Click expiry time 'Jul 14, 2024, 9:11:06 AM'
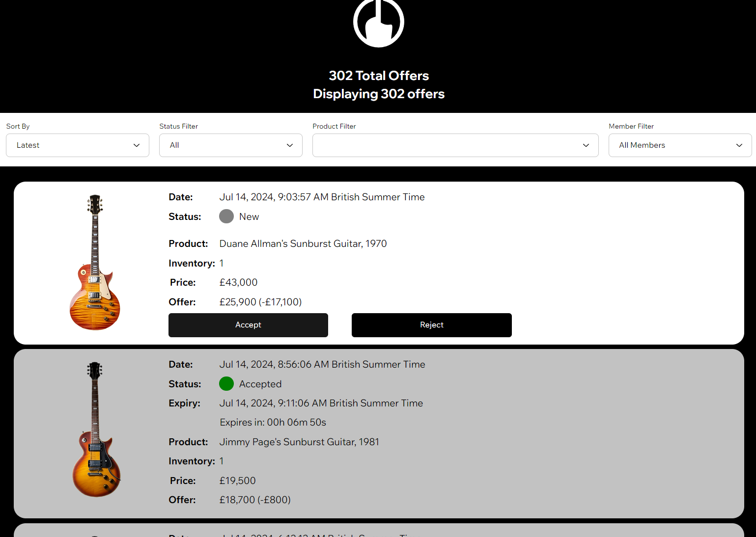The height and width of the screenshot is (537, 756). click(x=273, y=403)
